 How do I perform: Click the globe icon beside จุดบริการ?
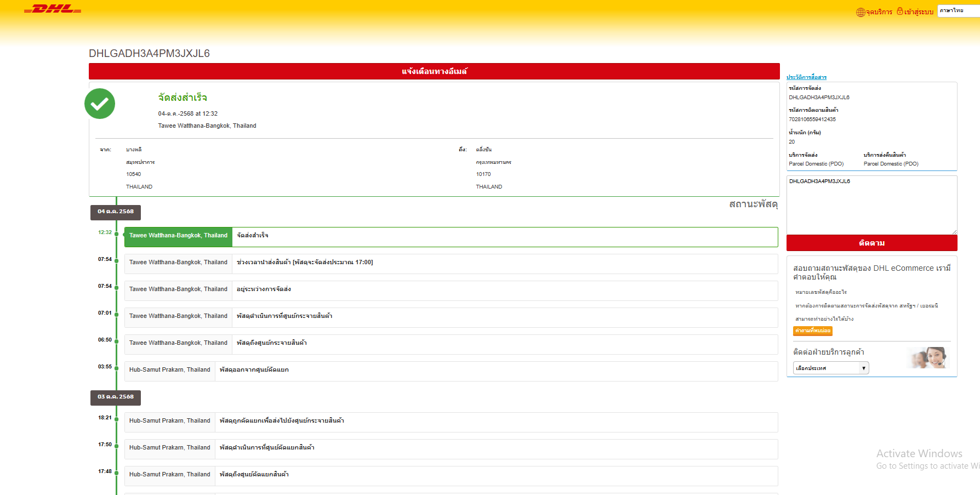(x=861, y=12)
